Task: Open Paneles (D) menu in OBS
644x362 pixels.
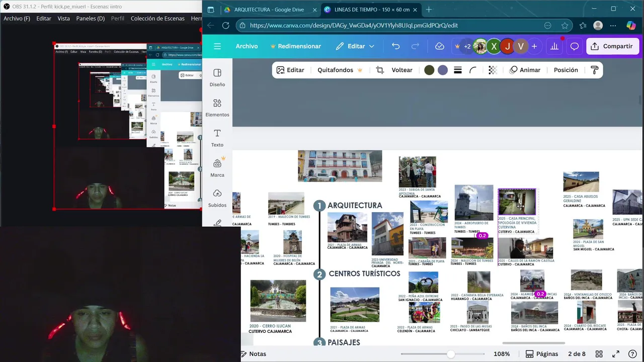Action: (x=91, y=19)
